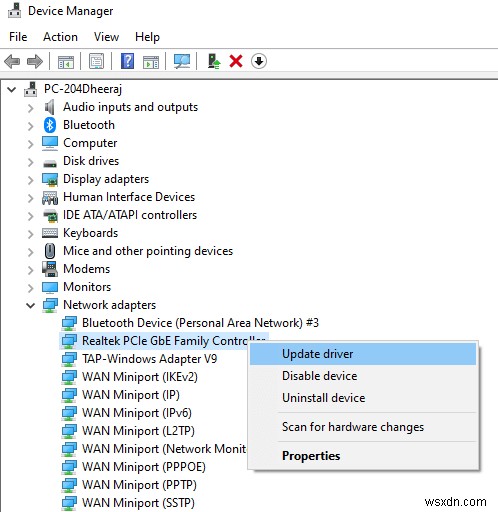The height and width of the screenshot is (512, 498).
Task: Select WAN Miniport (SSTP)
Action: (x=138, y=503)
